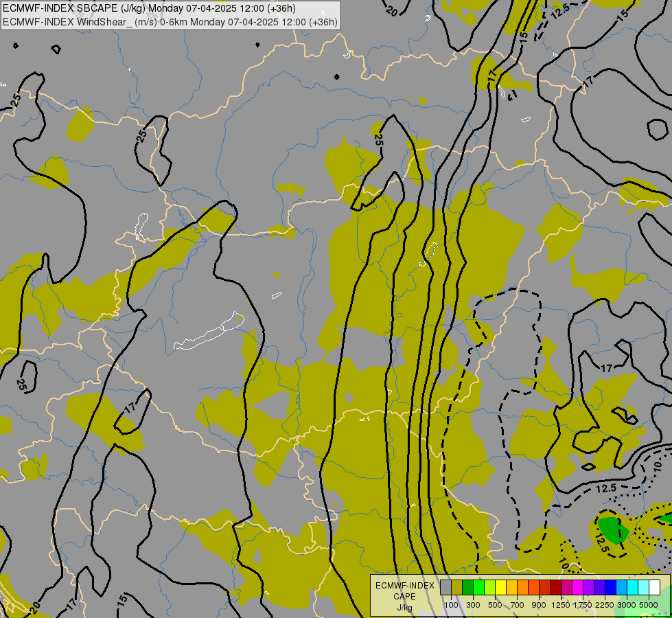Click the "500" legend value
Screen dimensions: 672x618
coord(495,605)
